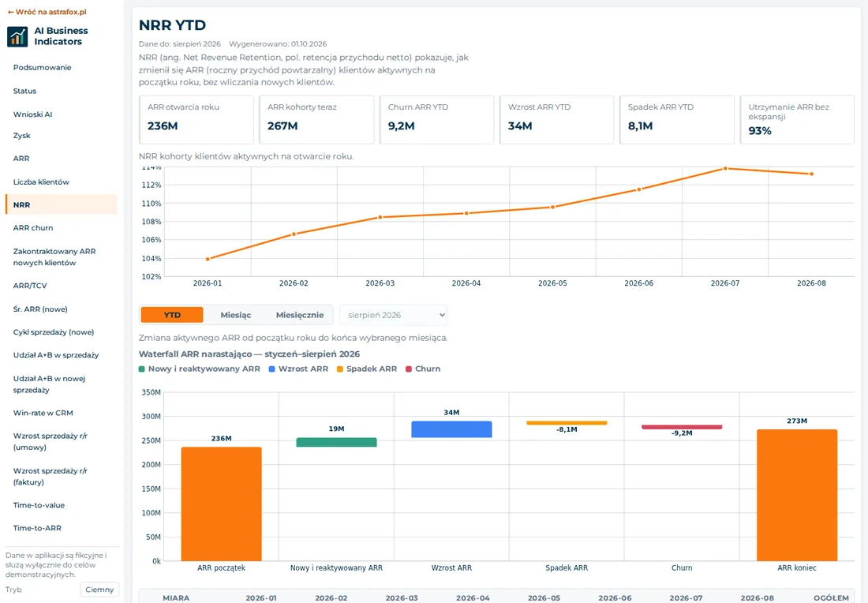Follow the Wróć na astrafox.pl link
868x603 pixels.
pos(47,12)
